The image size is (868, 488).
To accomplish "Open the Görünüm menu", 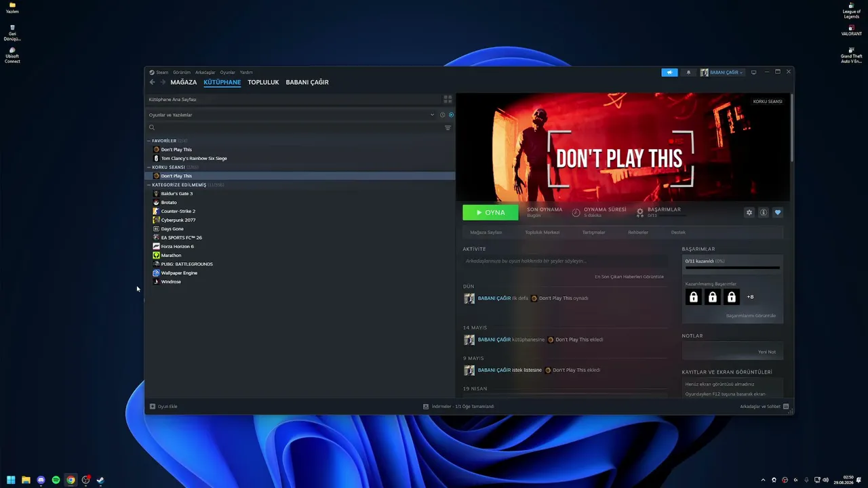I will pos(182,73).
